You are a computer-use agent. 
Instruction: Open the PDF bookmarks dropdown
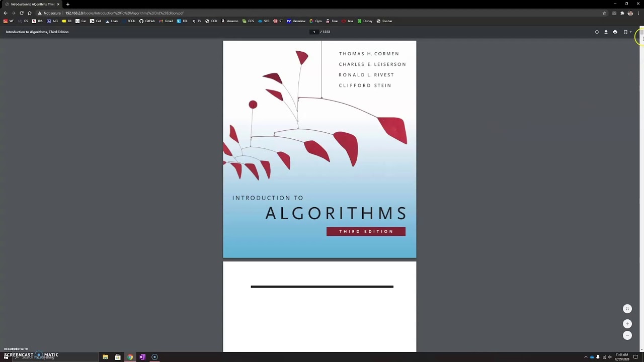pyautogui.click(x=627, y=32)
